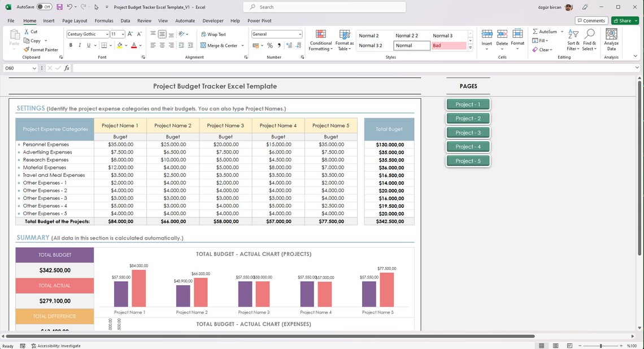The image size is (644, 349).
Task: Click into the Search box
Action: tap(324, 7)
